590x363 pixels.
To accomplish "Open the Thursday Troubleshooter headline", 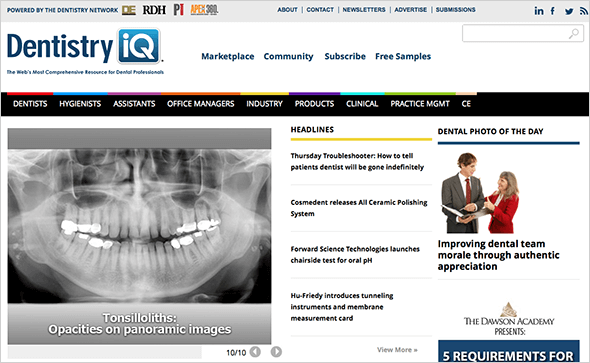I will [x=357, y=161].
